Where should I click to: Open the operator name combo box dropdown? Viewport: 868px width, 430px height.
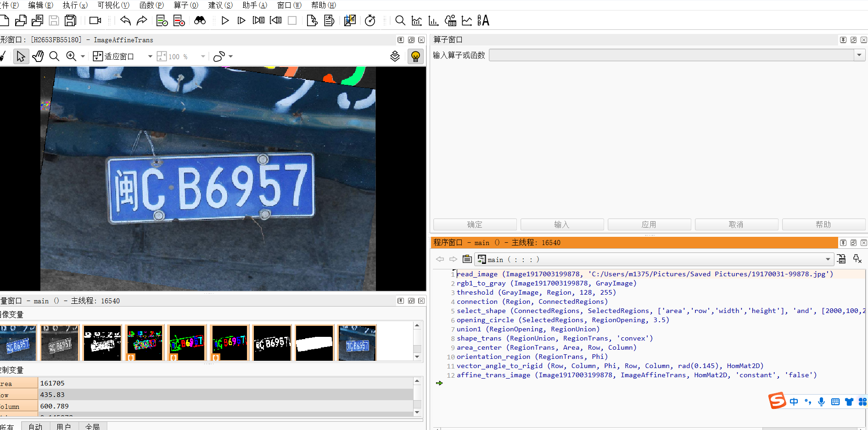(x=859, y=55)
